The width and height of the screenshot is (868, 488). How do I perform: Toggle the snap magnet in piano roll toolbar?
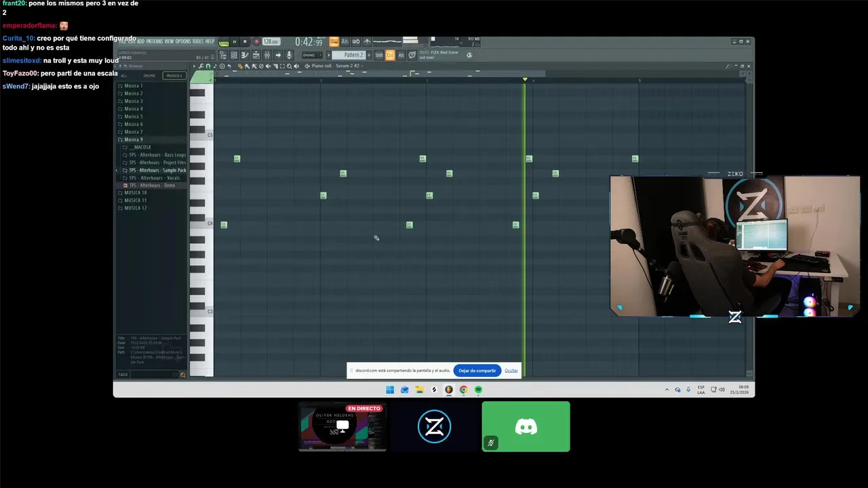tap(208, 66)
